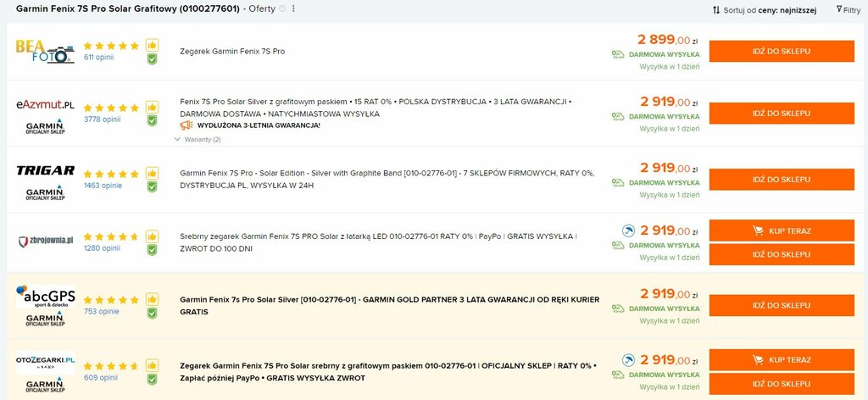
Task: Open the zbrojownia.pl shop logo
Action: click(x=45, y=241)
